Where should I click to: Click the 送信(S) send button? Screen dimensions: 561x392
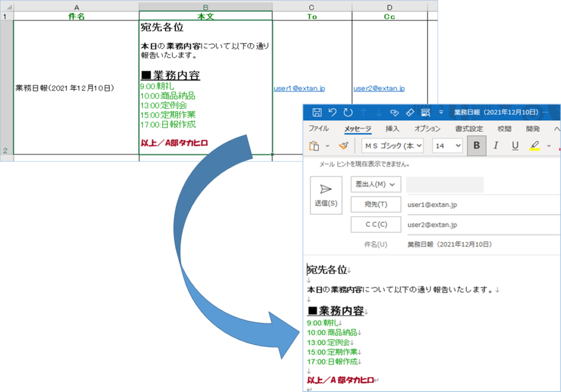[x=325, y=195]
